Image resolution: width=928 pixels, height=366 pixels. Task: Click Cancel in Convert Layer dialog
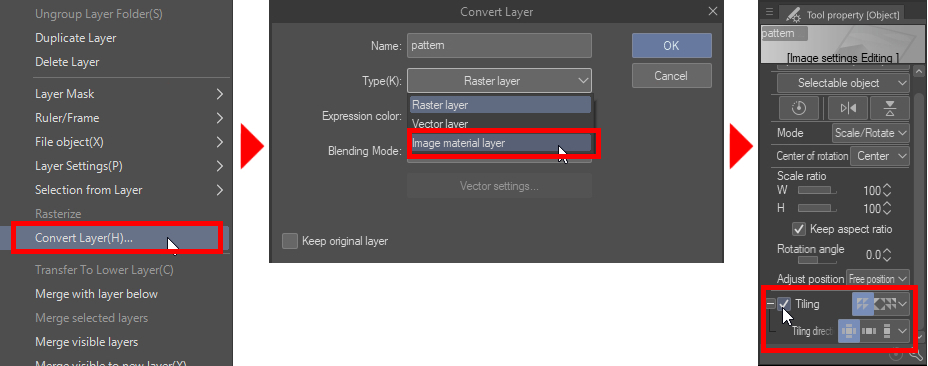671,76
